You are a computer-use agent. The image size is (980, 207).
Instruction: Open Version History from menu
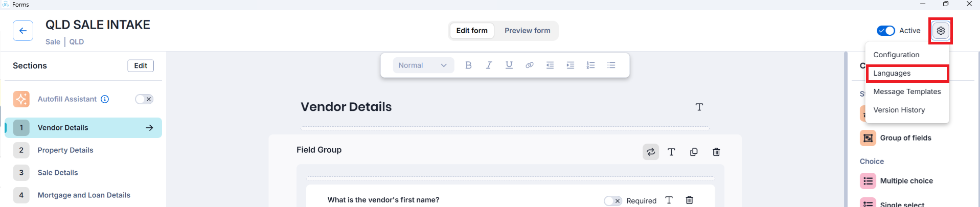899,110
